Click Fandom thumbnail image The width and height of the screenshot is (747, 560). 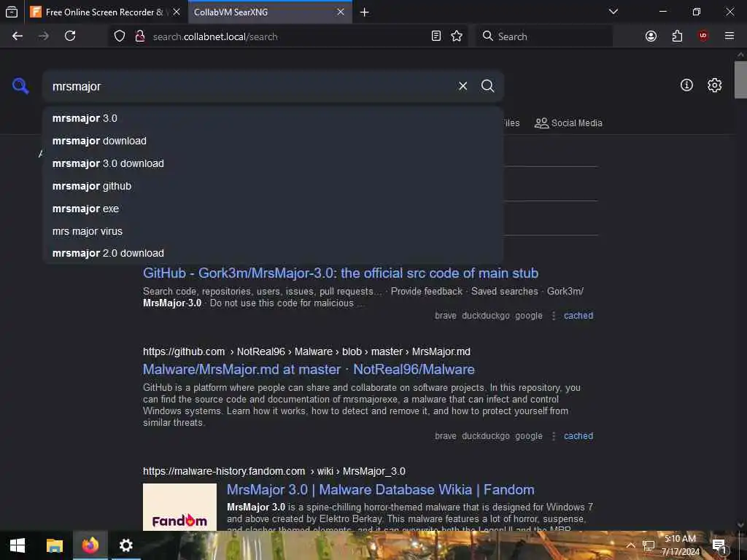click(179, 507)
